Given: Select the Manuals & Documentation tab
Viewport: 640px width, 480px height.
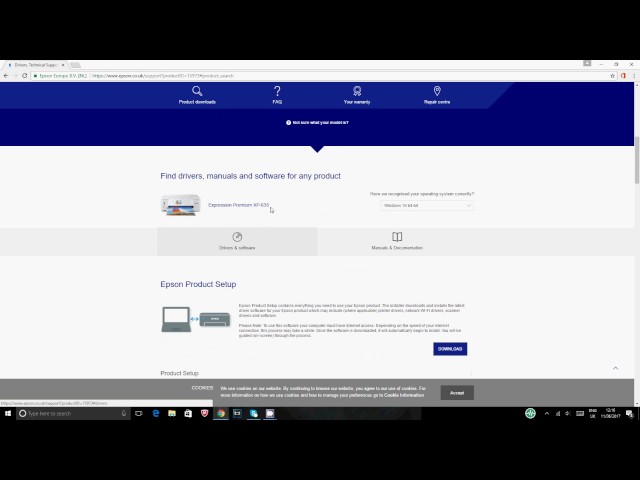Looking at the screenshot, I should [x=397, y=242].
